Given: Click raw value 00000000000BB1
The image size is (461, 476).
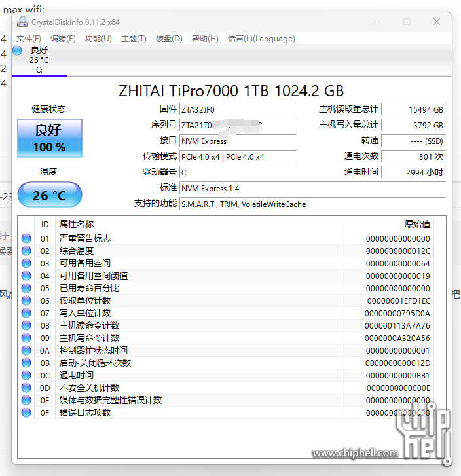Looking at the screenshot, I should coord(398,376).
